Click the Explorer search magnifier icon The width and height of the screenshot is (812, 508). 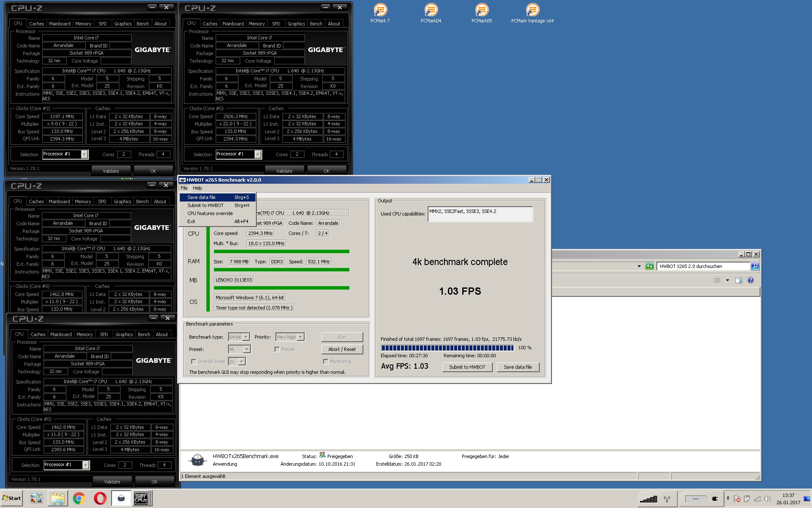tap(755, 266)
